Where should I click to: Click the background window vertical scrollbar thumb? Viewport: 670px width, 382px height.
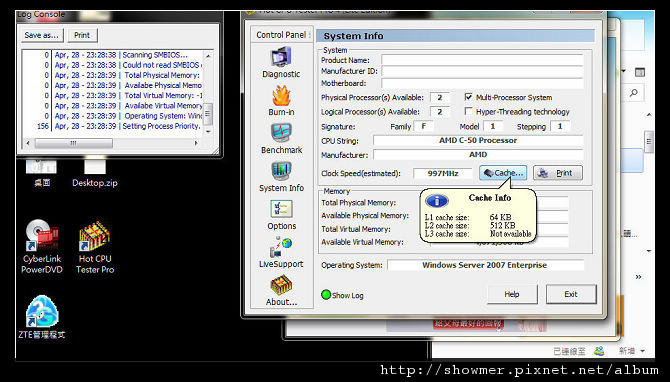coord(649,142)
